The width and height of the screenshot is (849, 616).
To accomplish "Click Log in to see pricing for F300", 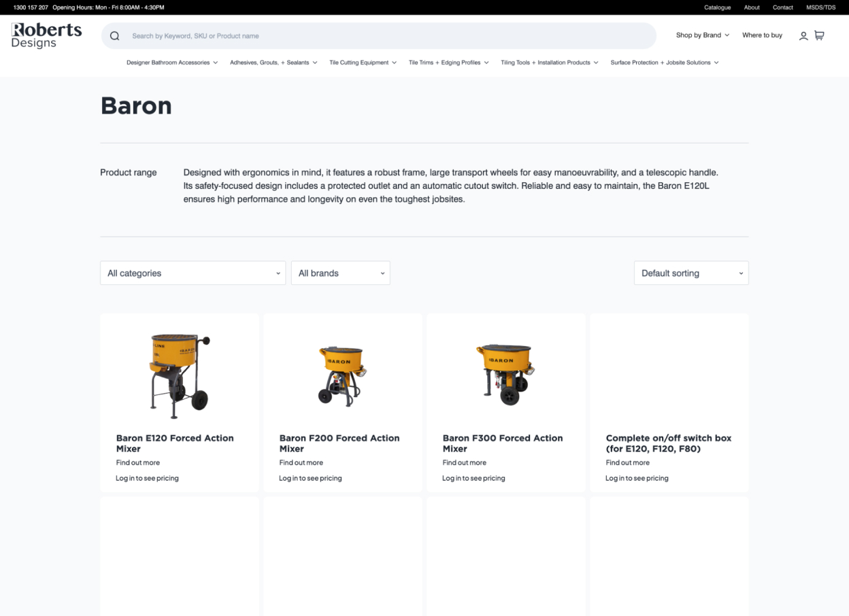I will click(473, 478).
